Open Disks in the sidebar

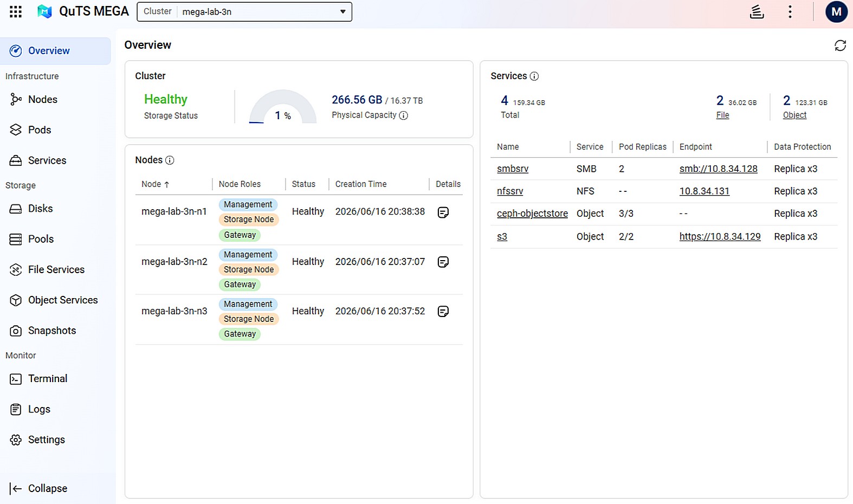click(55, 209)
